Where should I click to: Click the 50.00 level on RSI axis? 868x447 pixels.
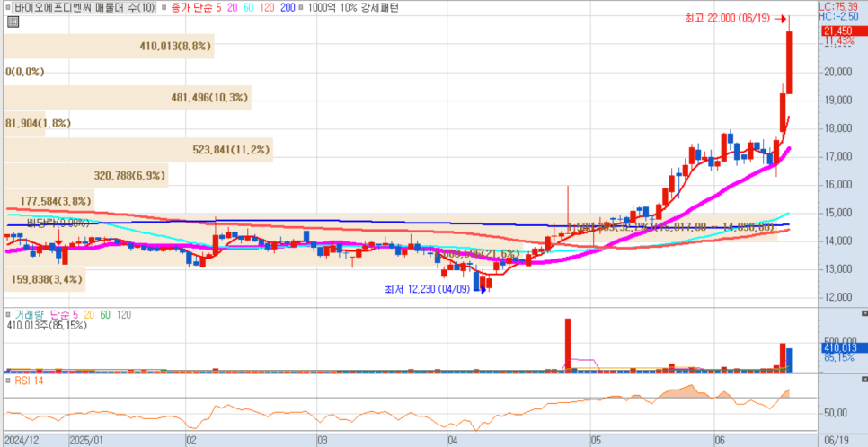point(835,413)
